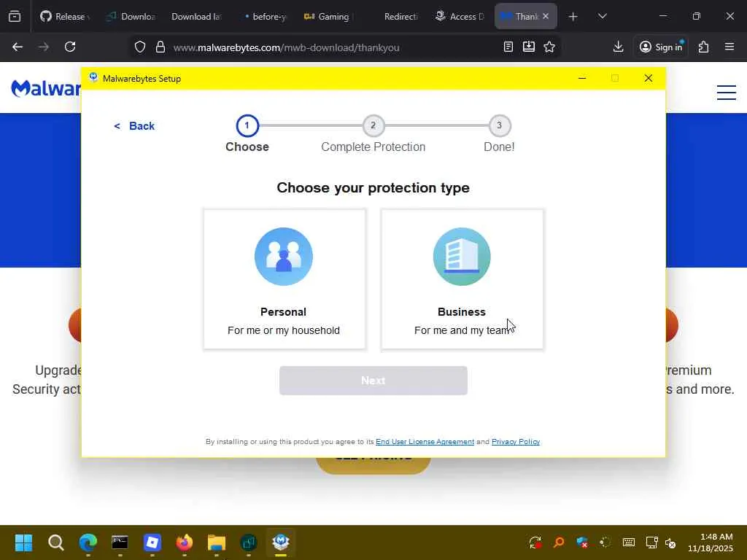747x560 pixels.
Task: Go Back in Malwarebytes Setup
Action: click(134, 125)
